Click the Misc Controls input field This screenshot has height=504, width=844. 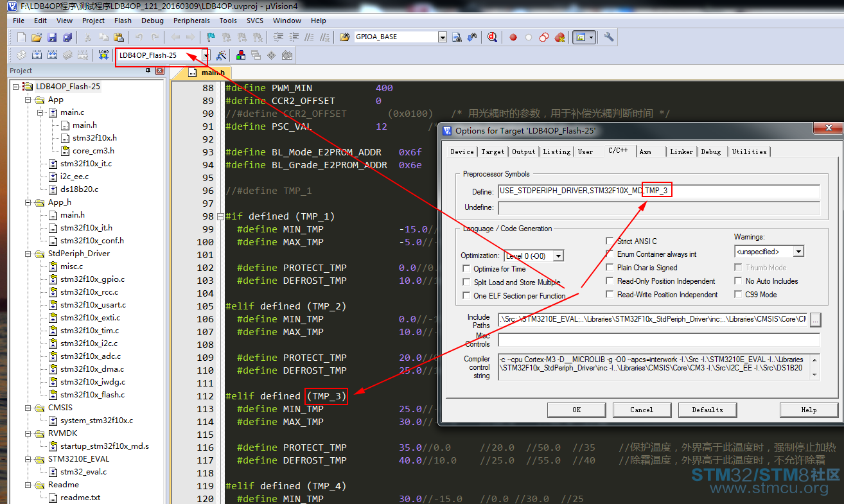click(659, 340)
